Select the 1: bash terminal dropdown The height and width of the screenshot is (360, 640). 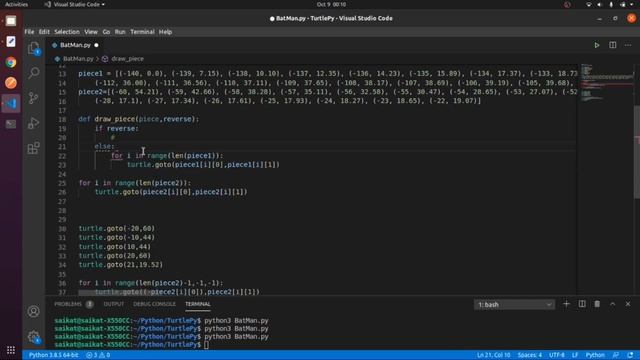(514, 304)
